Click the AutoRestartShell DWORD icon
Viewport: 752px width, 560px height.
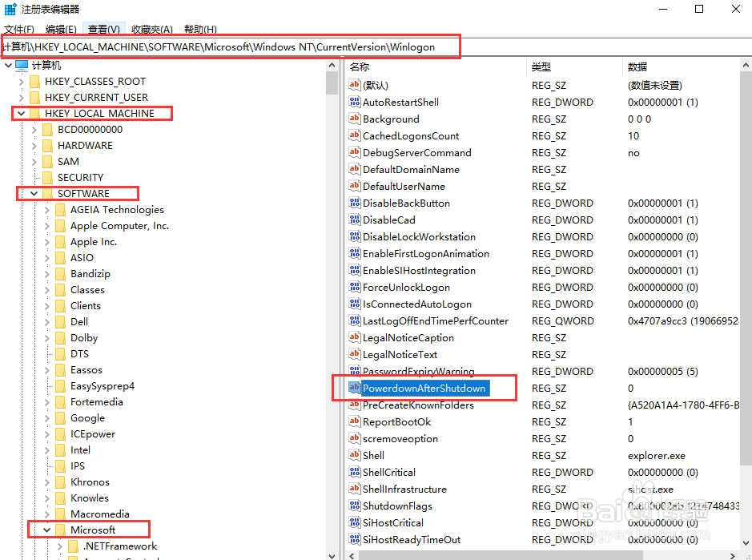coord(354,102)
